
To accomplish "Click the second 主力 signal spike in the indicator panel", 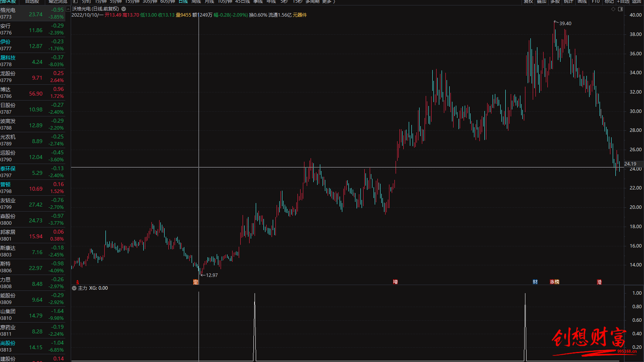I will (x=525, y=327).
